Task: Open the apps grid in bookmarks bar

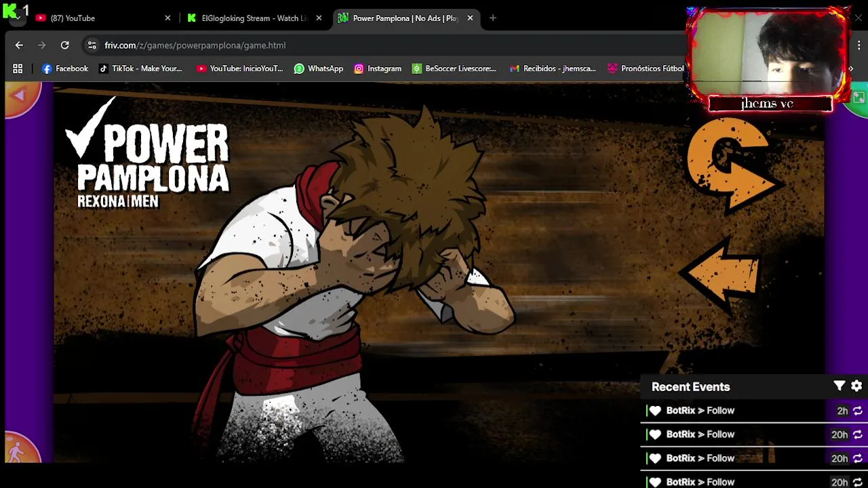Action: pos(18,68)
